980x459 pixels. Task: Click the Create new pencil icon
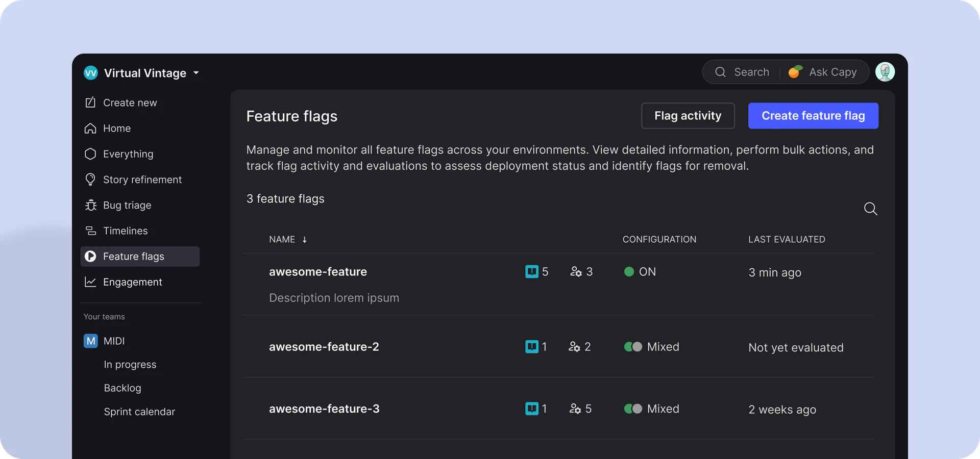click(x=90, y=103)
